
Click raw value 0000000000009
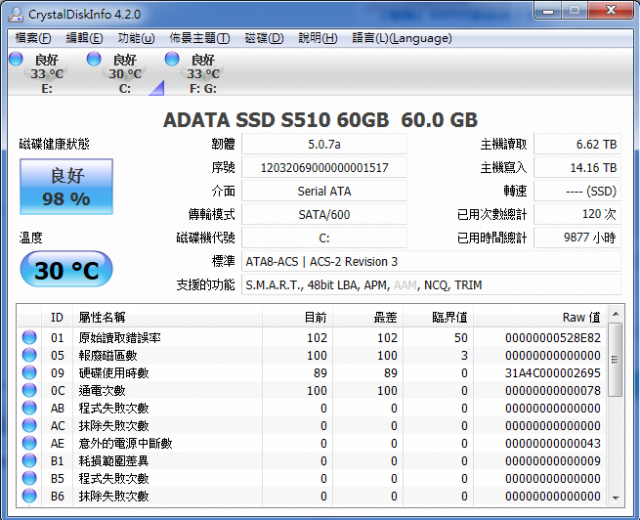pyautogui.click(x=553, y=460)
